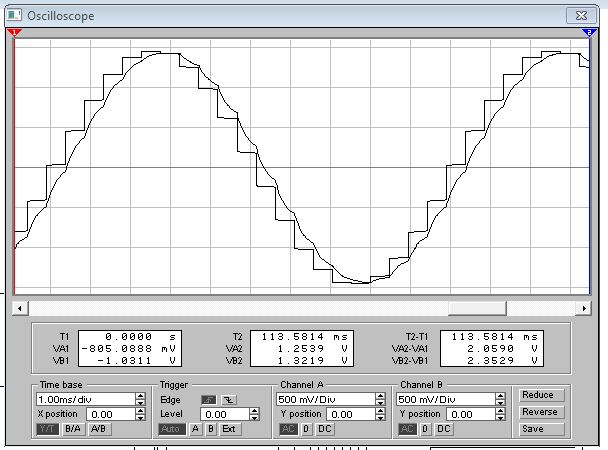Viewport: 608px width, 450px height.
Task: Decrease the time base value
Action: tap(140, 402)
